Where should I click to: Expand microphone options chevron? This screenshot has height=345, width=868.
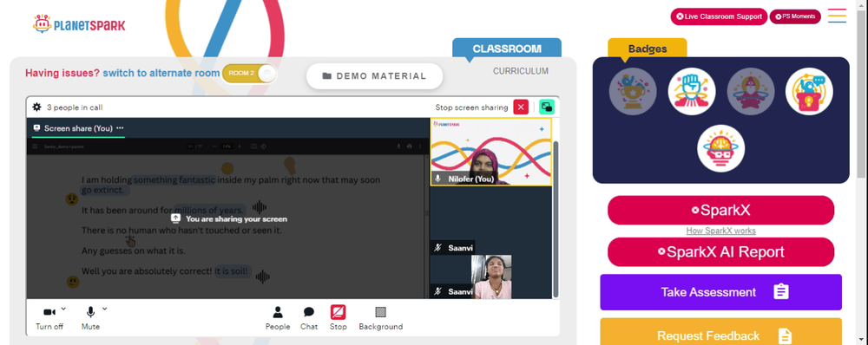[x=105, y=309]
